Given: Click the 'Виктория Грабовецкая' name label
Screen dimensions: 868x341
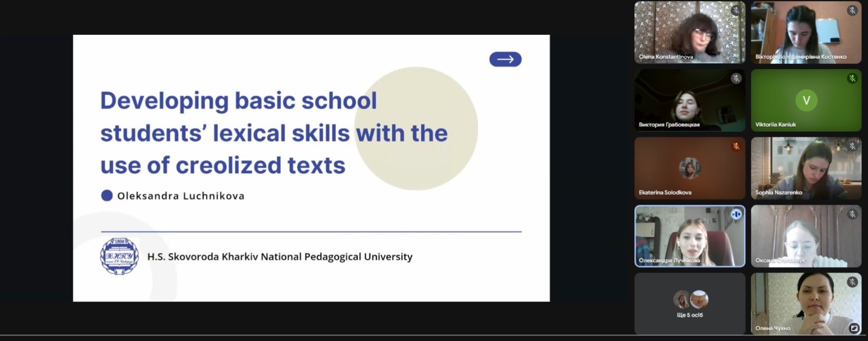Looking at the screenshot, I should pyautogui.click(x=669, y=125).
